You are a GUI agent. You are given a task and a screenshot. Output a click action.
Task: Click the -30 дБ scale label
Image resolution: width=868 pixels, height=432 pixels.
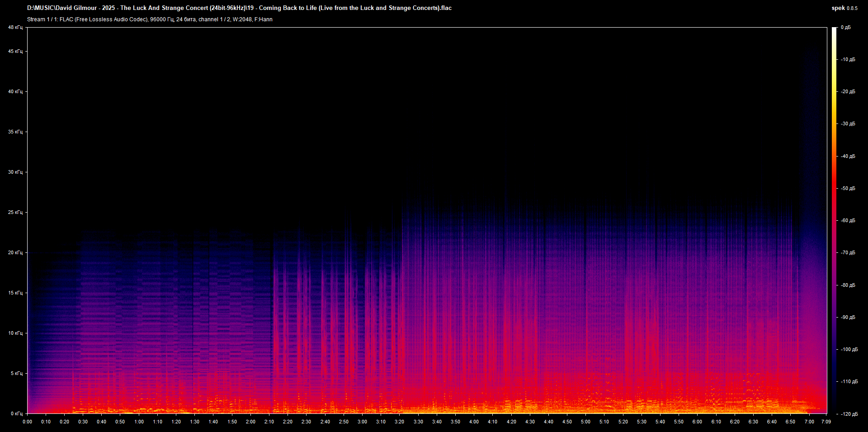click(x=848, y=124)
